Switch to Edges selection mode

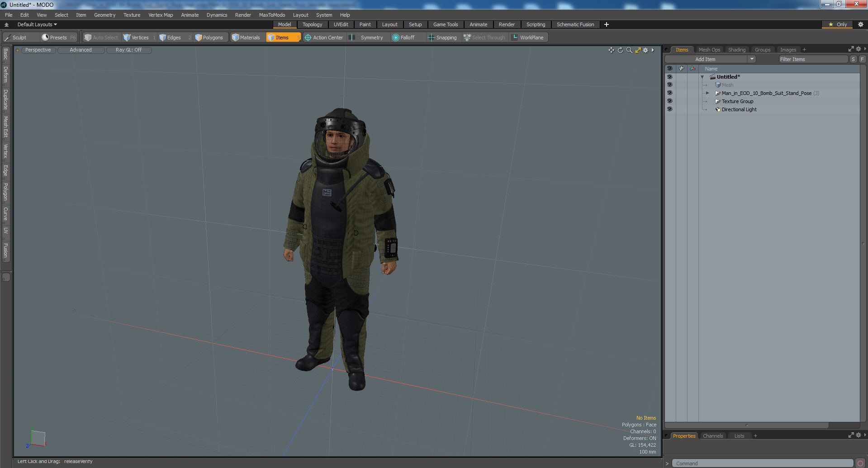175,38
